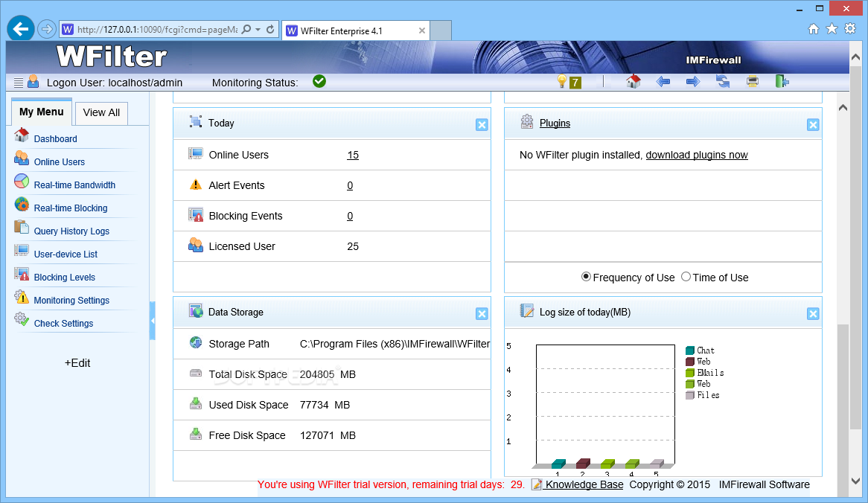Click the +Edit menu button
The height and width of the screenshot is (503, 868).
77,363
